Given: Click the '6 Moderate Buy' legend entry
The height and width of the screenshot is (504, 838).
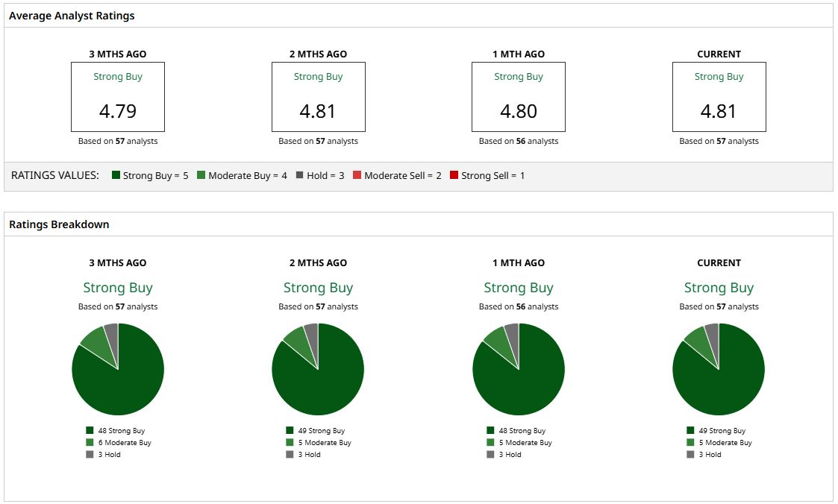Looking at the screenshot, I should coord(119,443).
